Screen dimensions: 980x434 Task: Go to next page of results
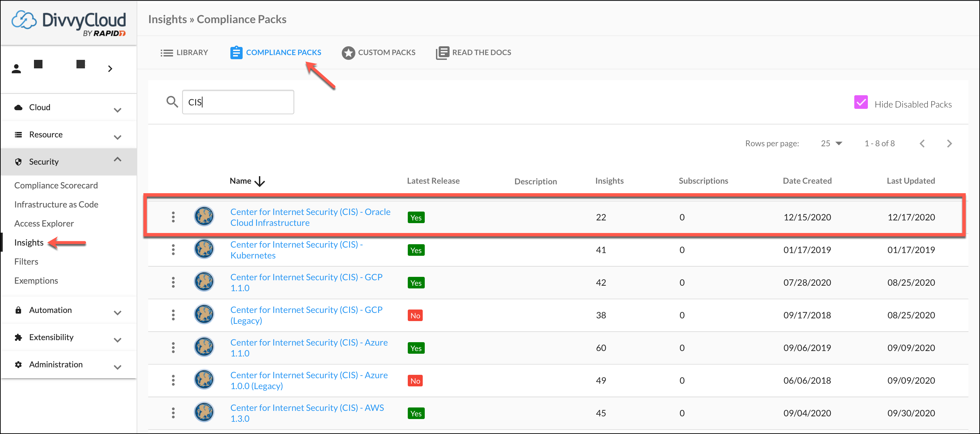[x=949, y=144]
